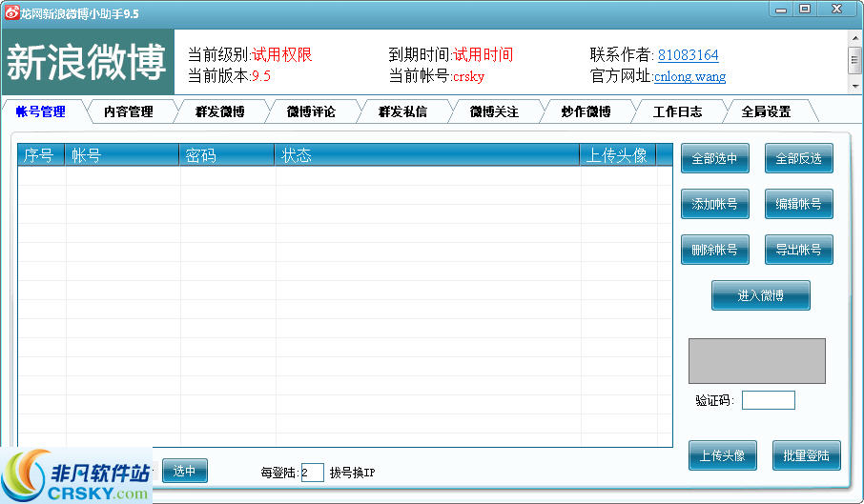864x504 pixels.
Task: Click the 删除帐号 button
Action: pos(714,250)
